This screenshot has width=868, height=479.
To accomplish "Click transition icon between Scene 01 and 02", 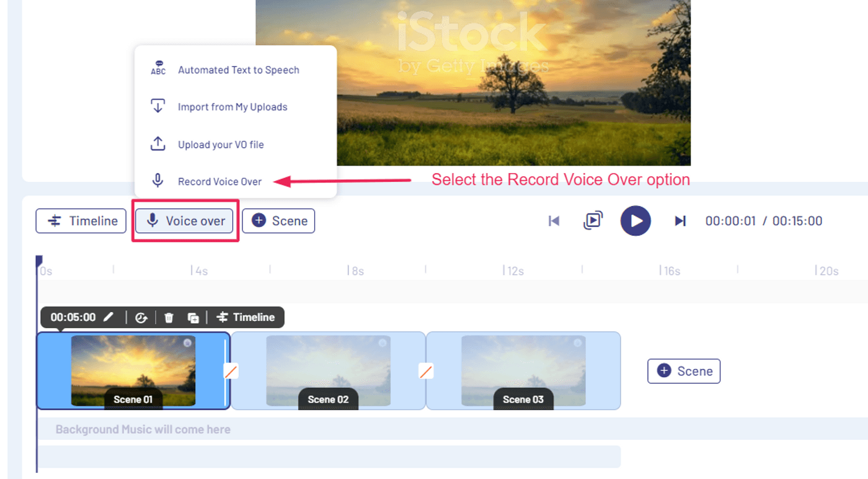I will (x=231, y=371).
